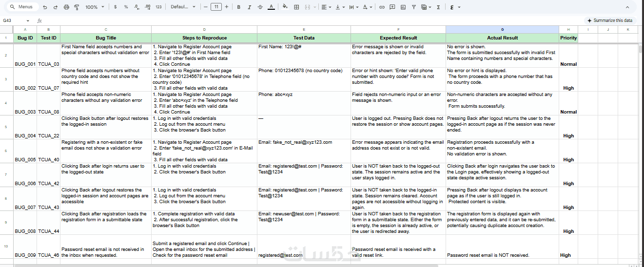This screenshot has height=267, width=644.
Task: Click the Insert chart icon
Action: 403,7
